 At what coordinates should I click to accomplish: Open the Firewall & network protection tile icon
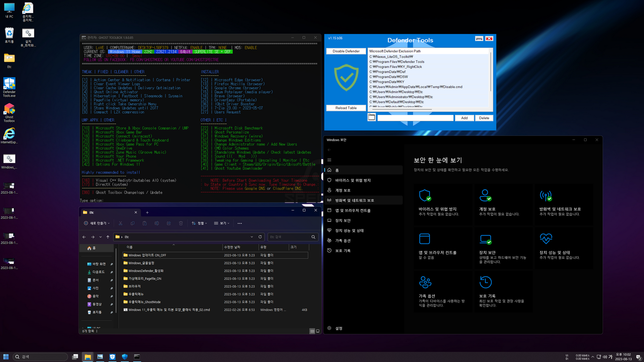546,195
